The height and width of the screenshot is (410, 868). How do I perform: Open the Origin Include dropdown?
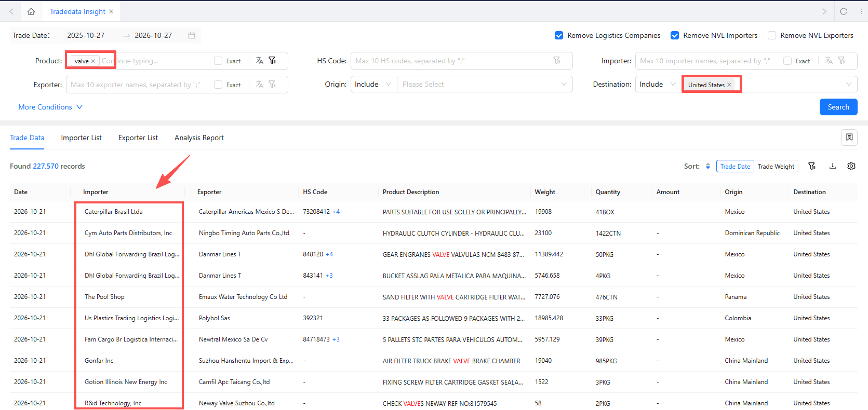tap(373, 84)
